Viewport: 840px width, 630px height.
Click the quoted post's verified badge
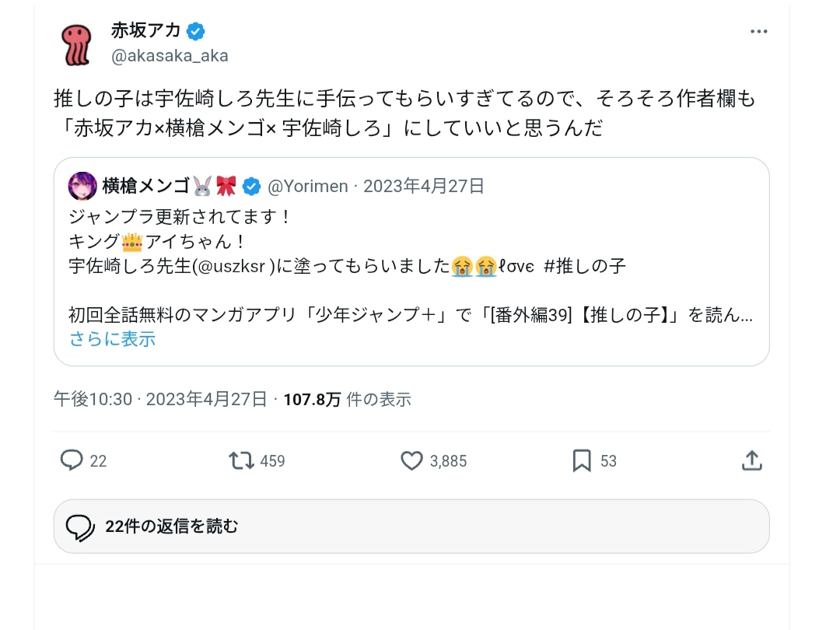tap(251, 186)
